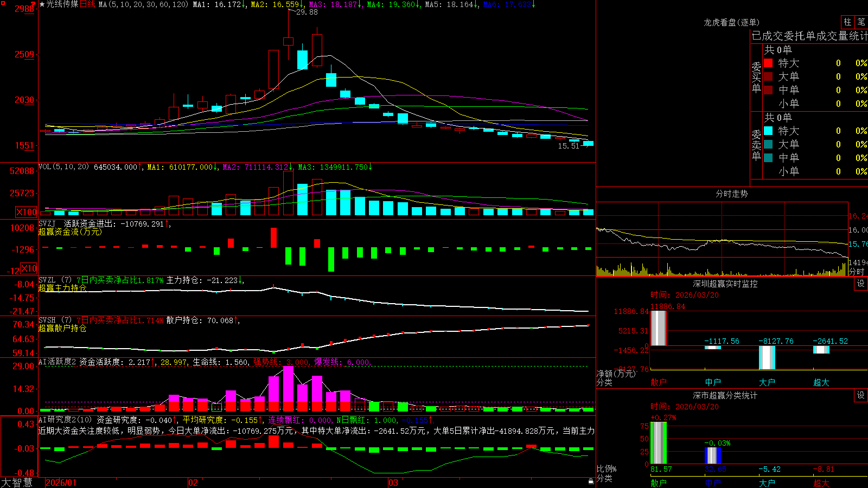Click the 大智慧 logo button
868x488 pixels.
click(x=17, y=483)
